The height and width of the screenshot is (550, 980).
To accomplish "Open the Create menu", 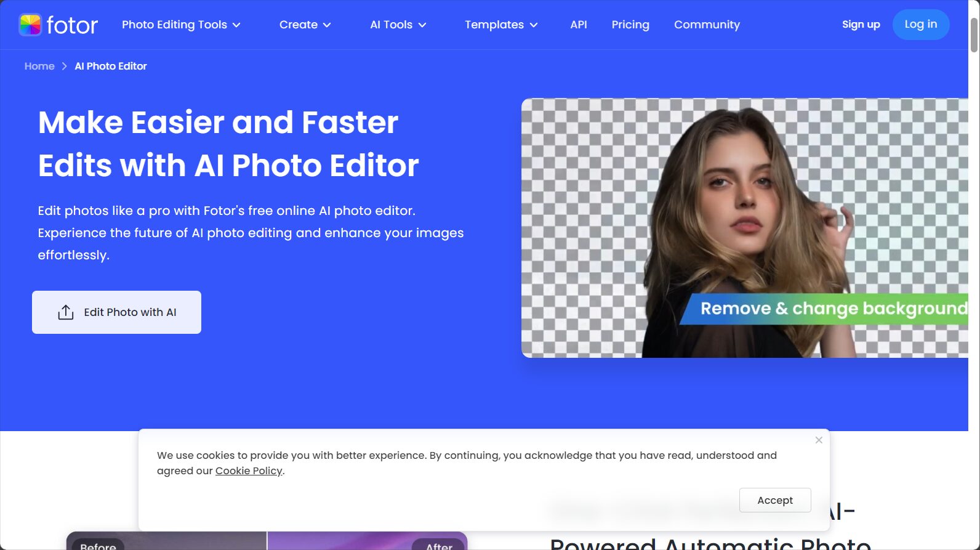I will point(299,25).
